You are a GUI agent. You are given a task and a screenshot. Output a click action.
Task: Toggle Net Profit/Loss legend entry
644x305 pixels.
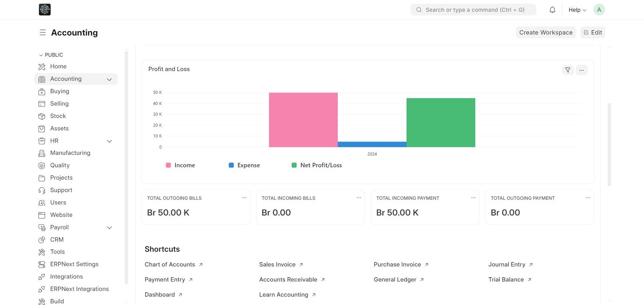(x=317, y=165)
